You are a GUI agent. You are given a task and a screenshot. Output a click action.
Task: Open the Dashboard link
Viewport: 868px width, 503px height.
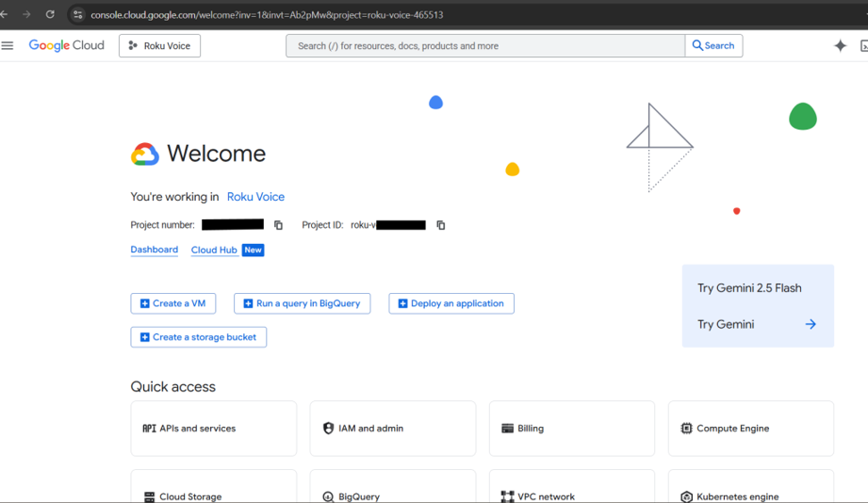(x=154, y=250)
